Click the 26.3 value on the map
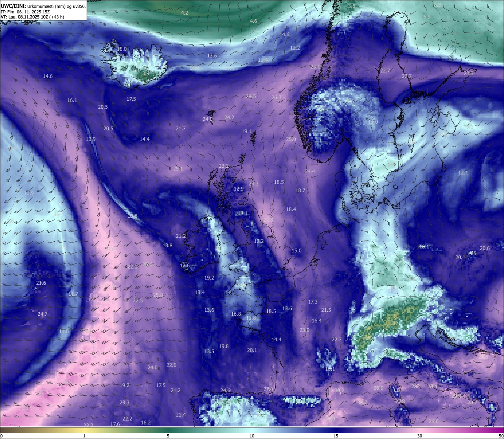The width and height of the screenshot is (504, 439). pos(276,98)
